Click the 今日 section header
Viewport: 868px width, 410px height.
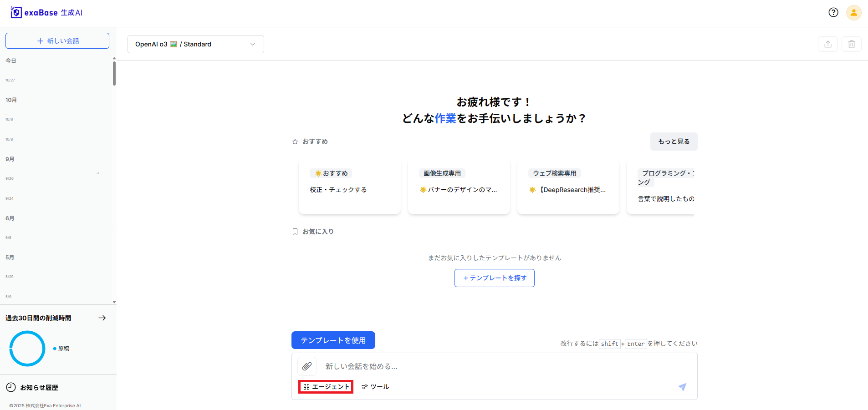tap(11, 61)
